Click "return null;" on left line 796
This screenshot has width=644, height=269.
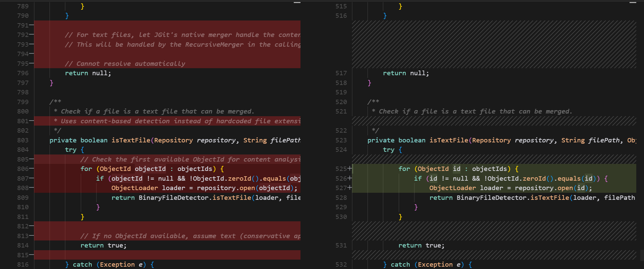88,73
